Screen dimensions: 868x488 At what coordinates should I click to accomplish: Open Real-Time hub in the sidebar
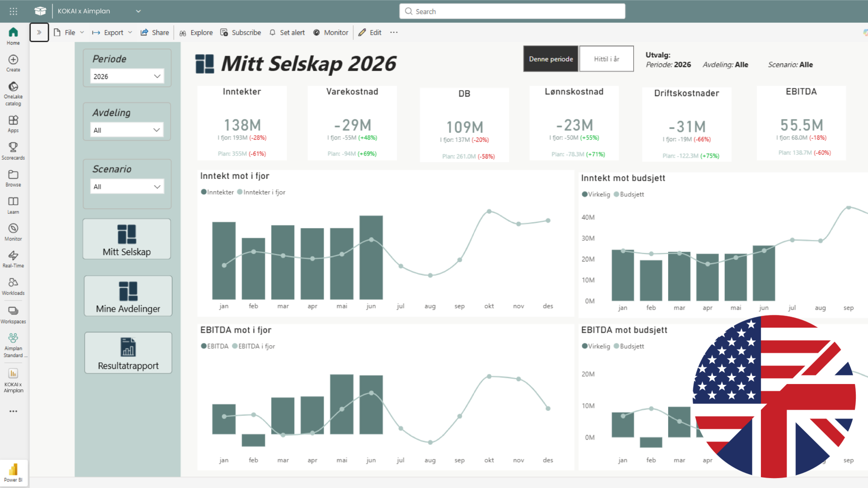[13, 259]
